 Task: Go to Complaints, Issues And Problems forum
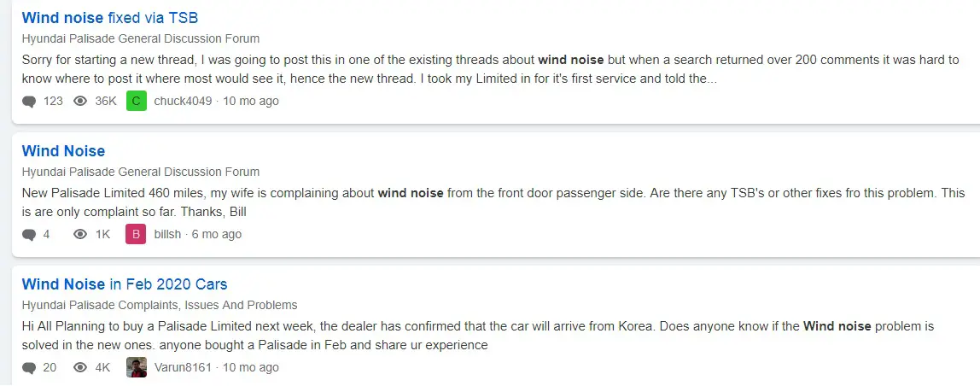click(x=160, y=305)
